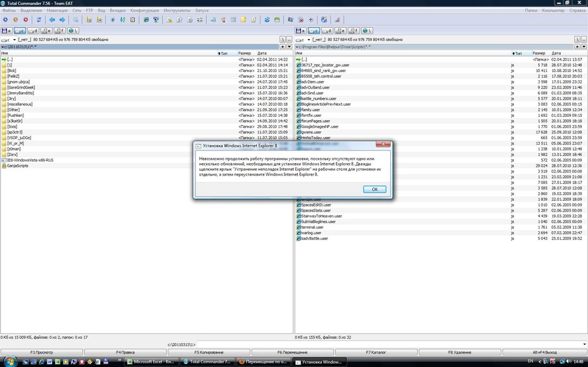The width and height of the screenshot is (588, 367).
Task: Click the orange gear icon in the toolbar
Action: 16,20
